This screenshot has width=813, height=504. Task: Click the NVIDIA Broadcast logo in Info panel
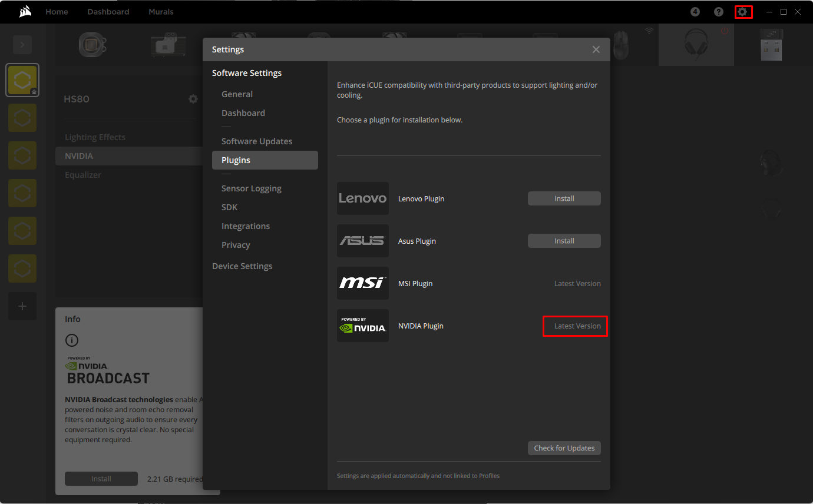[x=107, y=370]
